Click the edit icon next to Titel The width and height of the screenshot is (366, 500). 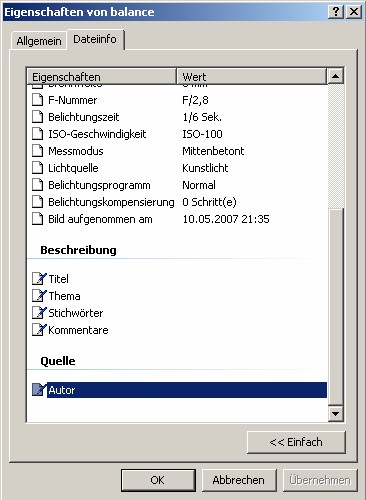tap(39, 279)
